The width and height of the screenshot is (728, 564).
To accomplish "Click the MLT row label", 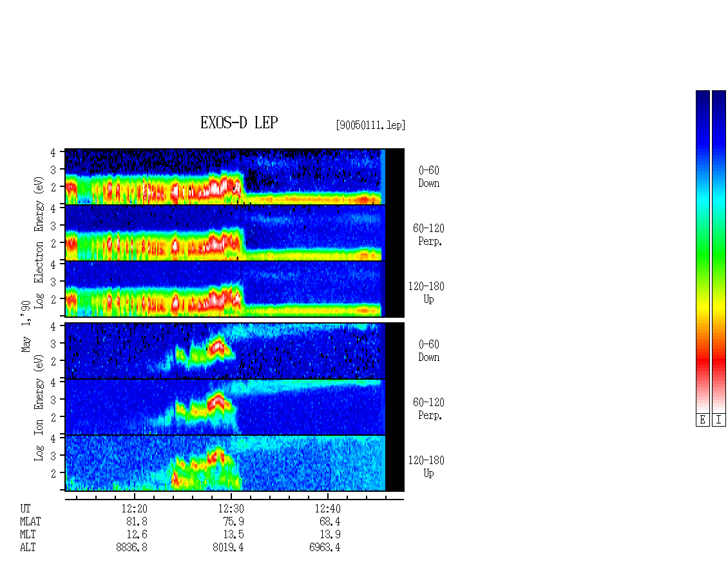I will tap(28, 535).
